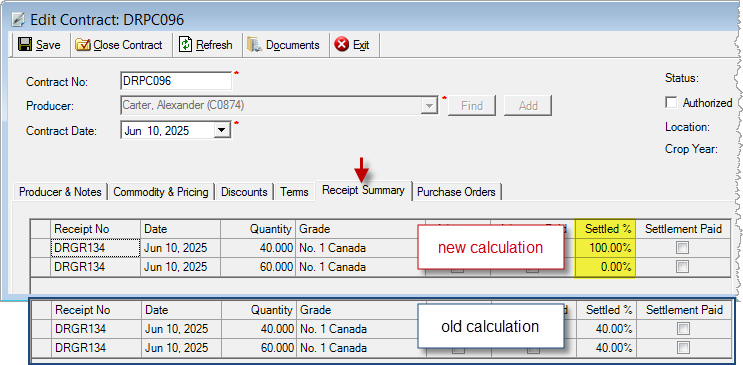This screenshot has height=365, width=743.
Task: Click the Save floppy disk icon
Action: point(25,45)
